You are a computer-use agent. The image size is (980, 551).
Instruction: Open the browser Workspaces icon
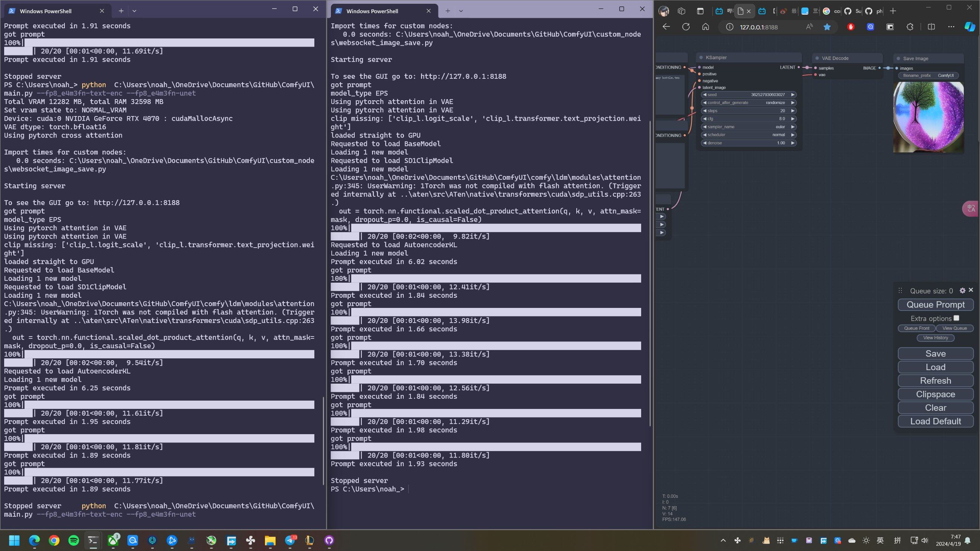(681, 11)
